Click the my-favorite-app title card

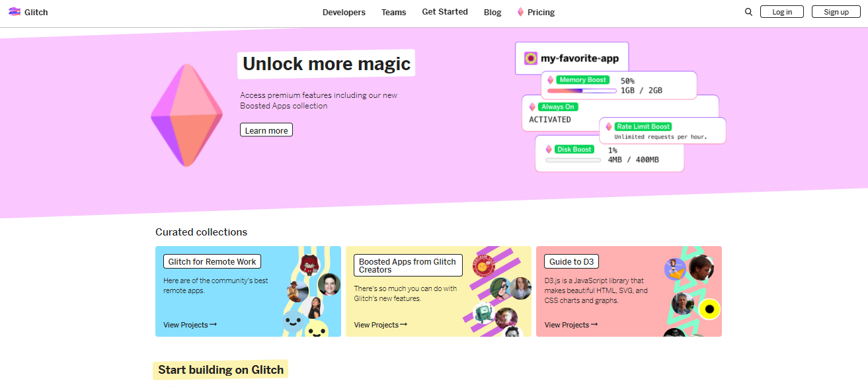tap(572, 58)
